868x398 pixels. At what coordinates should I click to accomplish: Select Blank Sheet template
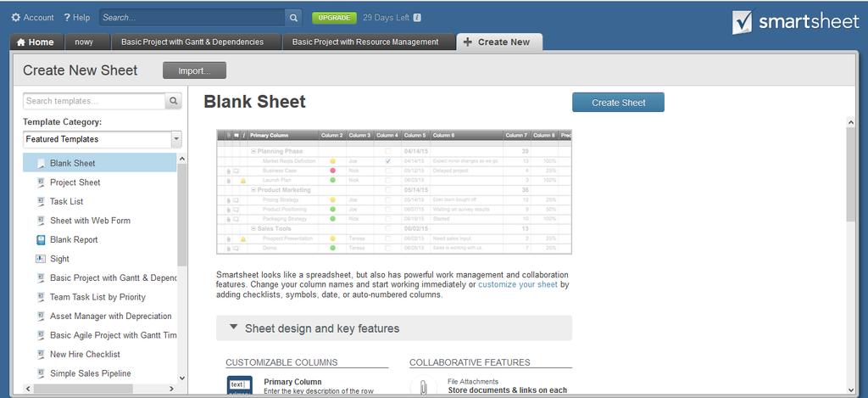[100, 163]
